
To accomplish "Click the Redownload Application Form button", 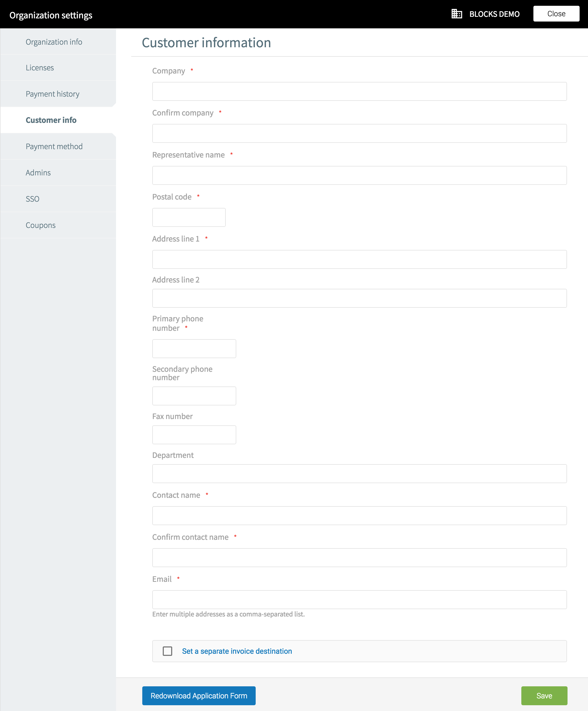I will coord(199,695).
